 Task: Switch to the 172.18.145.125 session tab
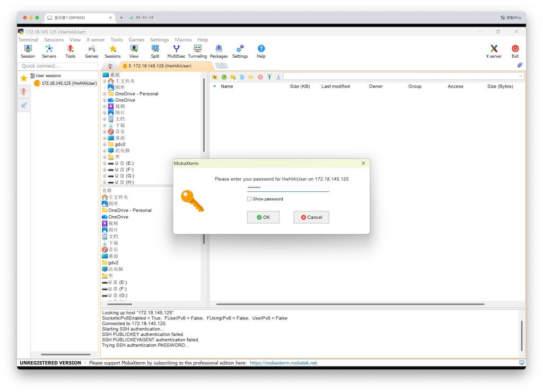tap(159, 66)
